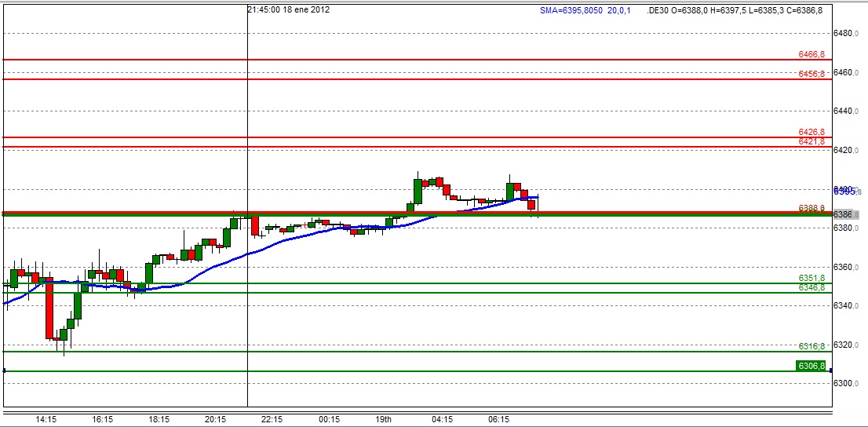
Task: Click the SMA=6395,8050 indicator readout
Action: [585, 10]
